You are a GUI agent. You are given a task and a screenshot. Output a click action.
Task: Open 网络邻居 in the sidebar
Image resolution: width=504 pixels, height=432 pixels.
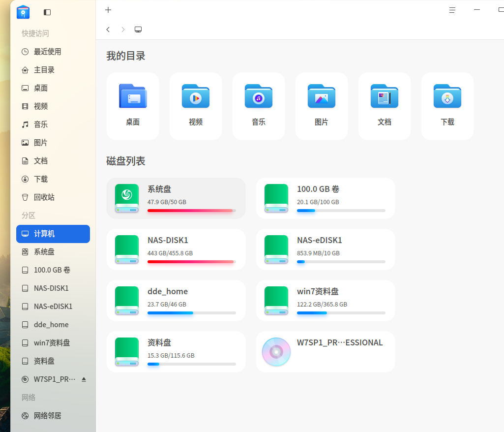coord(53,416)
